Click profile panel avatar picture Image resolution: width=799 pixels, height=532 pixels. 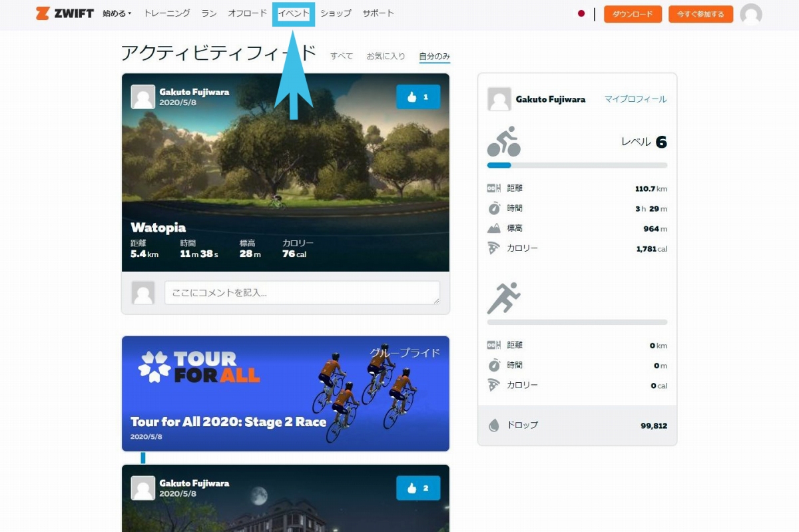pyautogui.click(x=499, y=99)
